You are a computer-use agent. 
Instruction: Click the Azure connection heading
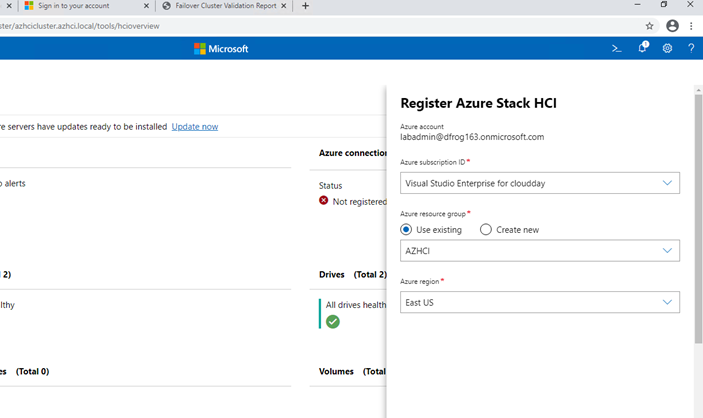click(x=353, y=153)
